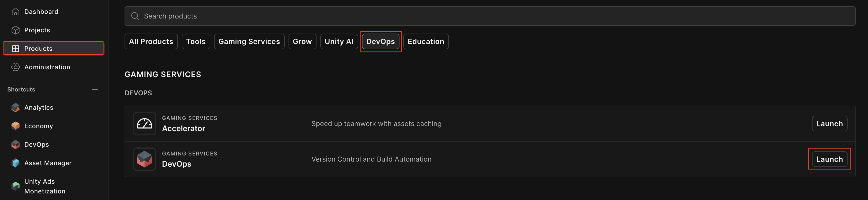The height and width of the screenshot is (200, 868).
Task: Click the Administration gear icon
Action: tap(16, 67)
